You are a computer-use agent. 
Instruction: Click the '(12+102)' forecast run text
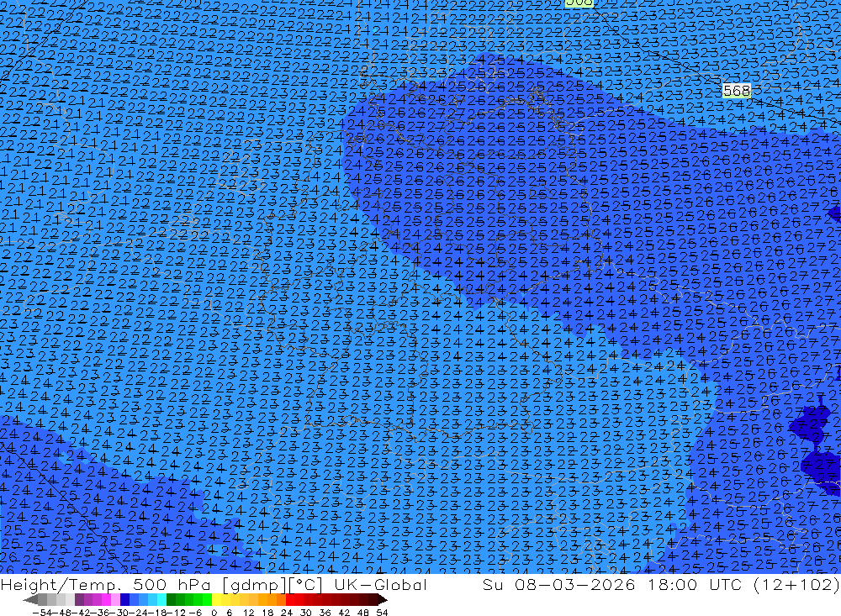(796, 585)
